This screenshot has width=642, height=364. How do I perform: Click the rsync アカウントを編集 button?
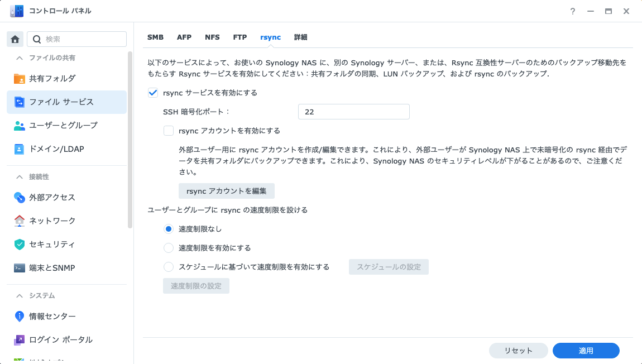(227, 191)
